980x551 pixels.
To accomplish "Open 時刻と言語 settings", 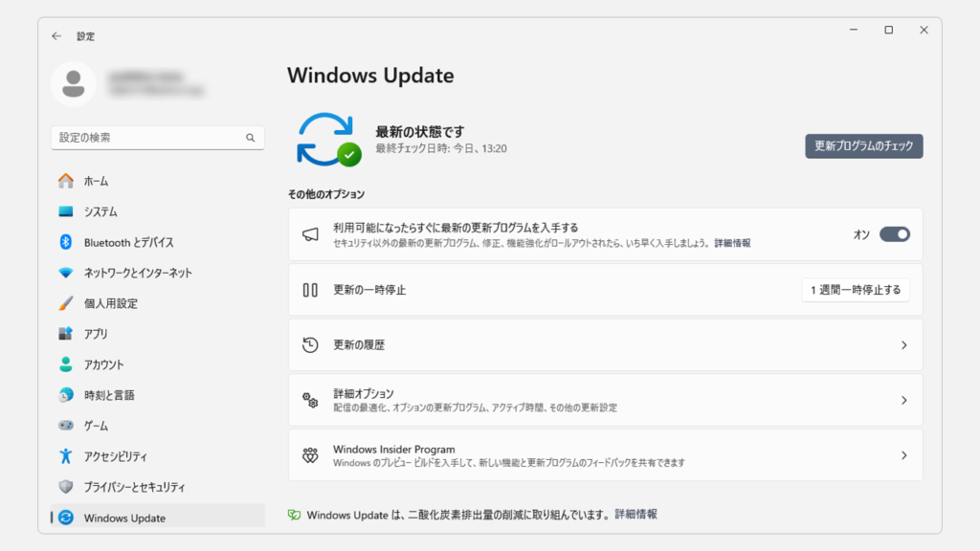I will (158, 395).
